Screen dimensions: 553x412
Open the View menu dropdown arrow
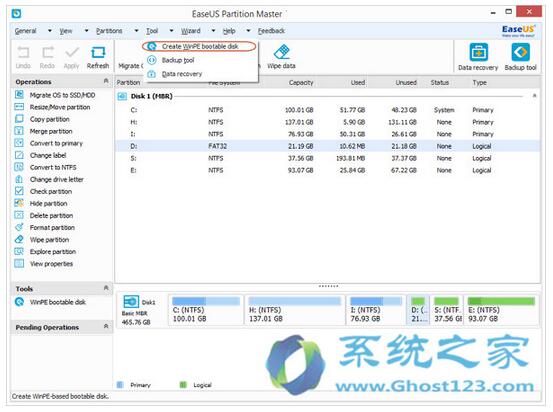(x=86, y=31)
